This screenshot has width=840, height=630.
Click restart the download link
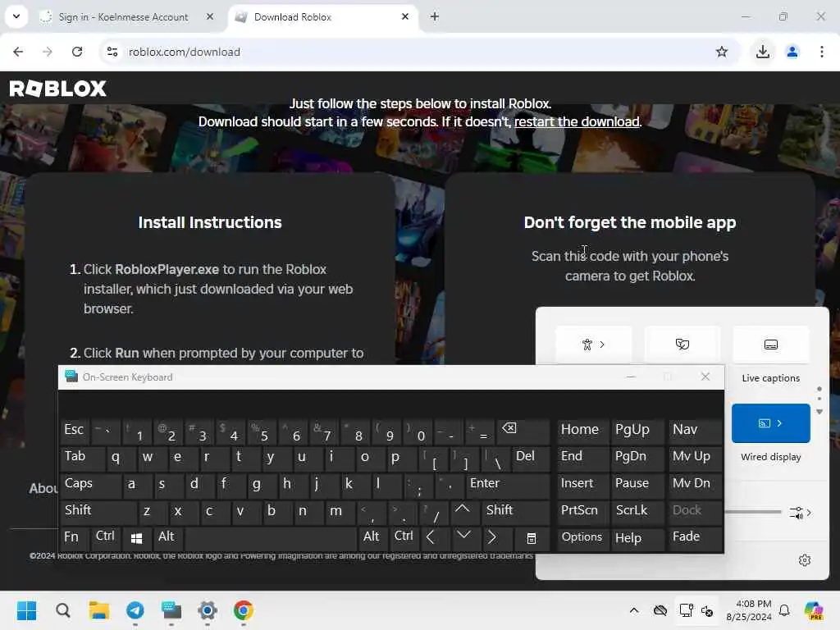tap(577, 121)
